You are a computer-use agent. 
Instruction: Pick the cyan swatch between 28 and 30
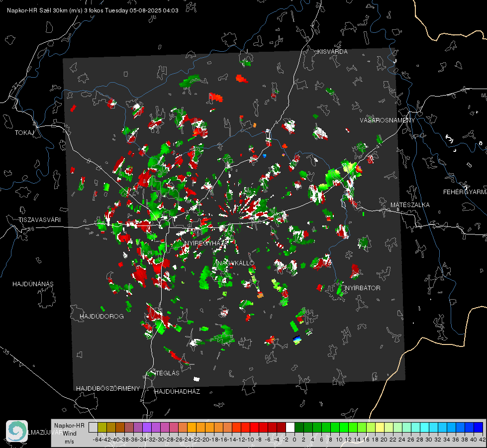[425, 428]
